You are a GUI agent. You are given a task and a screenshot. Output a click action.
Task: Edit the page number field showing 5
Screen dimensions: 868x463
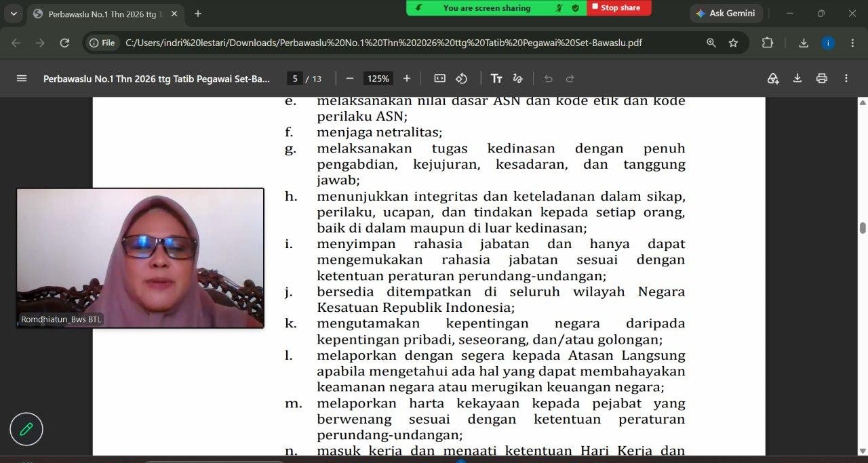point(294,79)
